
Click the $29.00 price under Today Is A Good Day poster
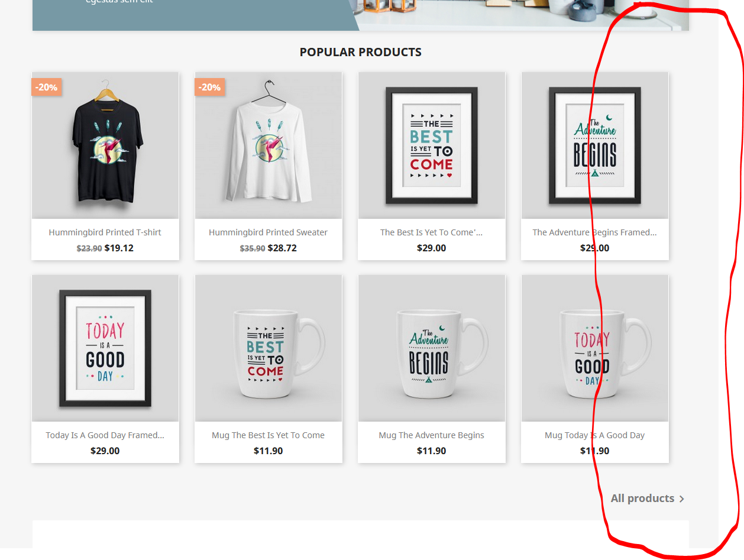pyautogui.click(x=105, y=451)
